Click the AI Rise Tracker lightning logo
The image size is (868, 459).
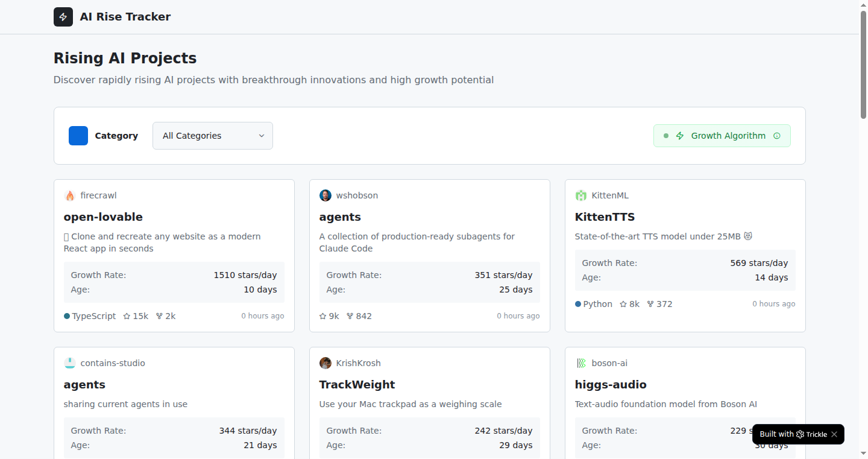coord(63,17)
